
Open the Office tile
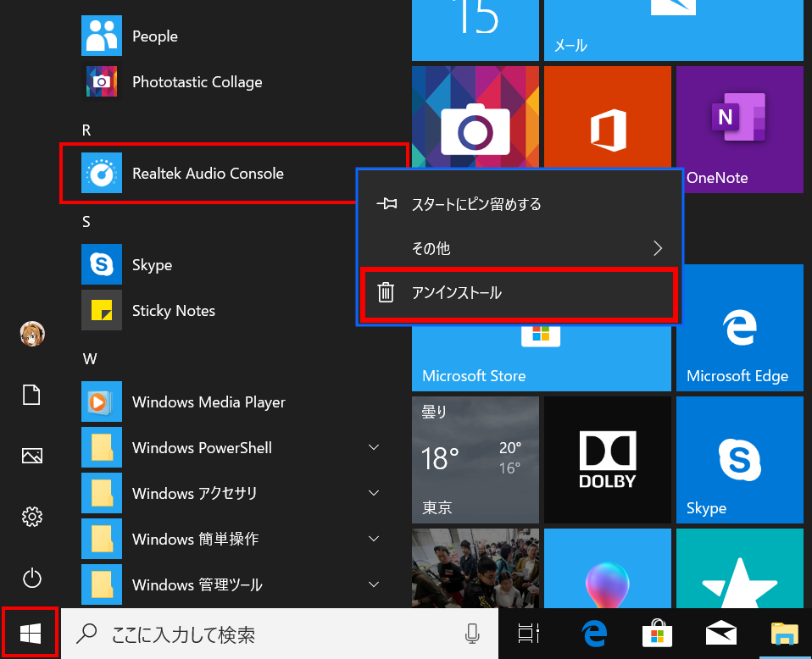pos(608,118)
